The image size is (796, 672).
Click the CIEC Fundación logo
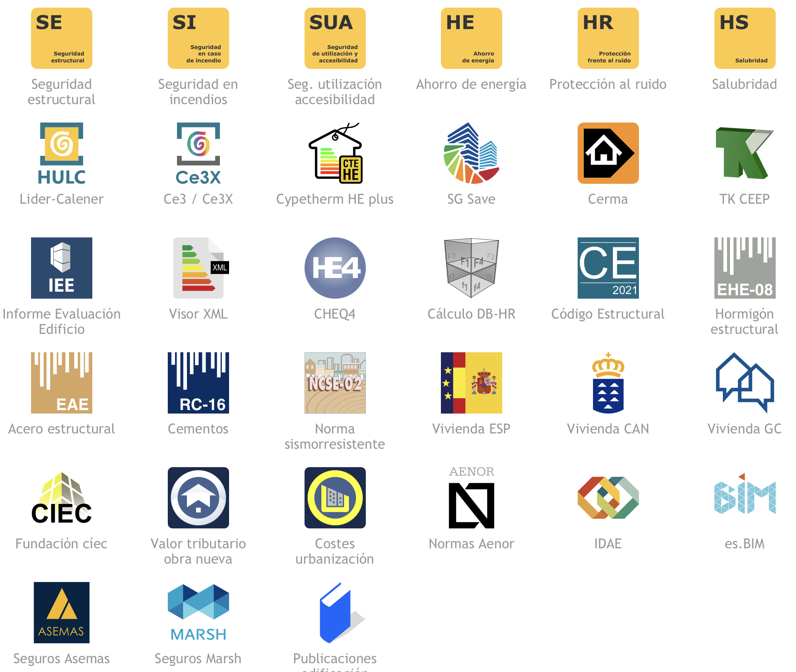[x=61, y=498]
